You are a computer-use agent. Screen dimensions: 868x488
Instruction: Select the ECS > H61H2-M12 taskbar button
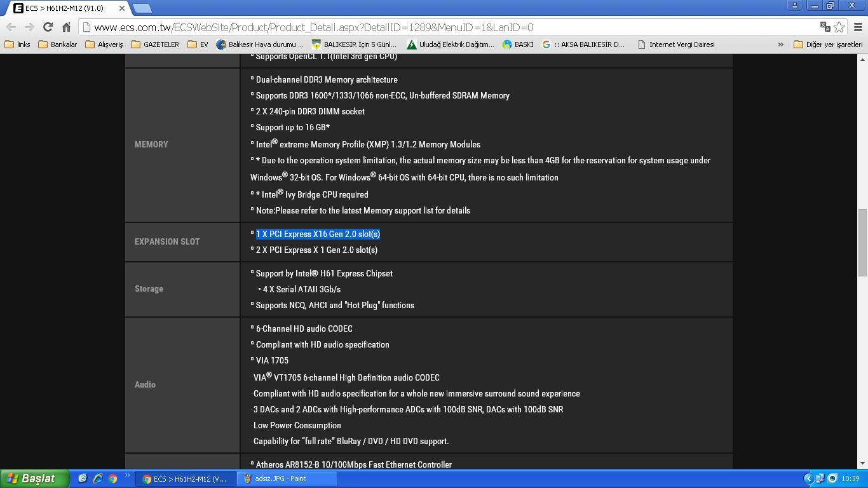pyautogui.click(x=186, y=479)
